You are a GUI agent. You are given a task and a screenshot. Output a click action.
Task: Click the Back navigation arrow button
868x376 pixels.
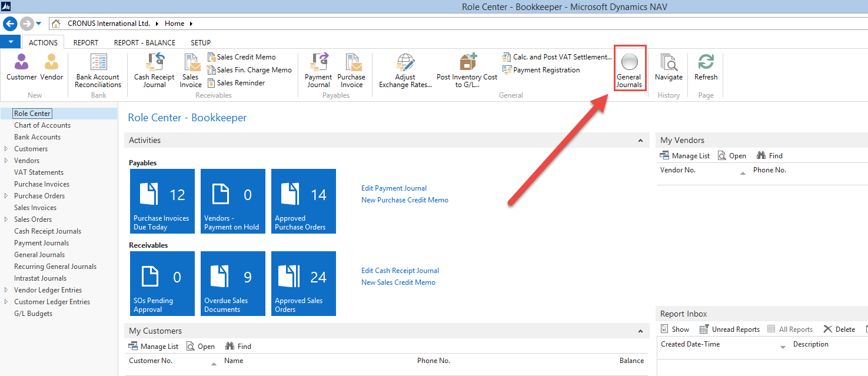coord(10,24)
